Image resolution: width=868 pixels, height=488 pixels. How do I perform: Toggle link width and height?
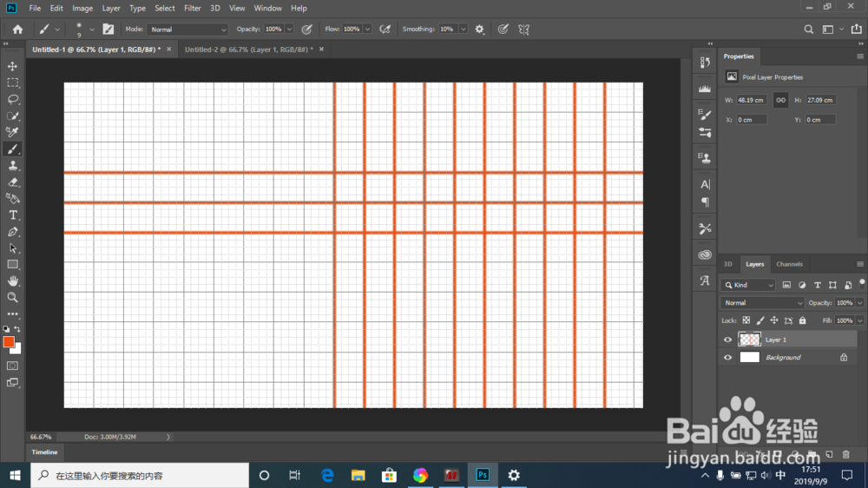[780, 100]
